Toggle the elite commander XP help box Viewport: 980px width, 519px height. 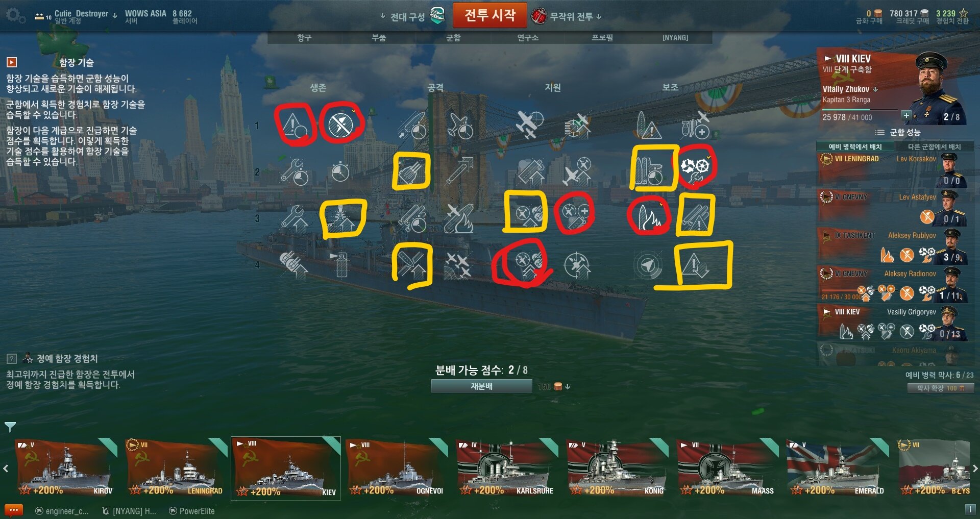(12, 358)
